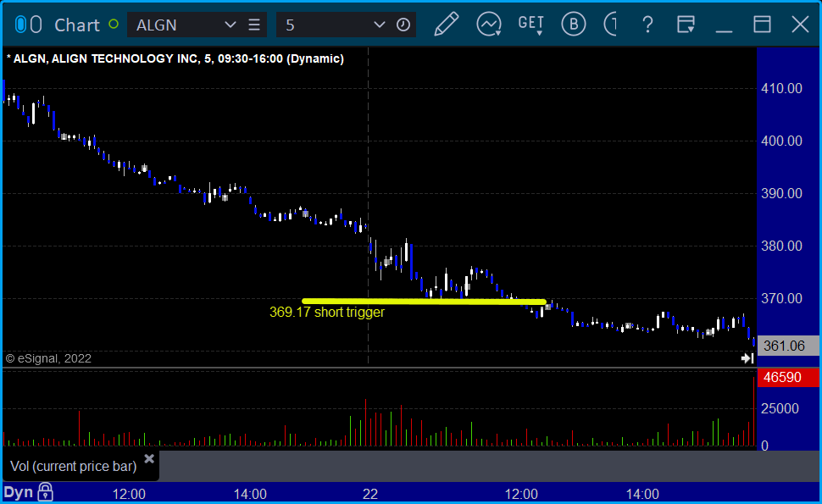This screenshot has width=822, height=504.
Task: Click the Chart window title text
Action: (x=77, y=25)
